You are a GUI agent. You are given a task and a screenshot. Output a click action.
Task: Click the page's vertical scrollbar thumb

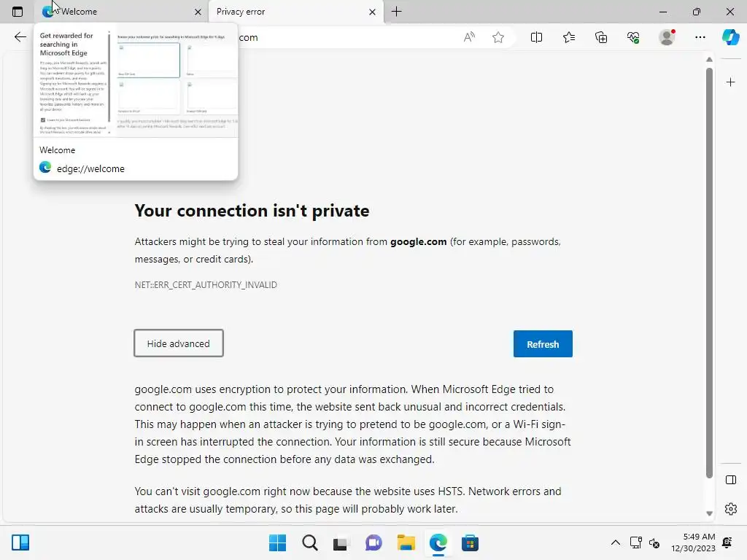pyautogui.click(x=709, y=273)
